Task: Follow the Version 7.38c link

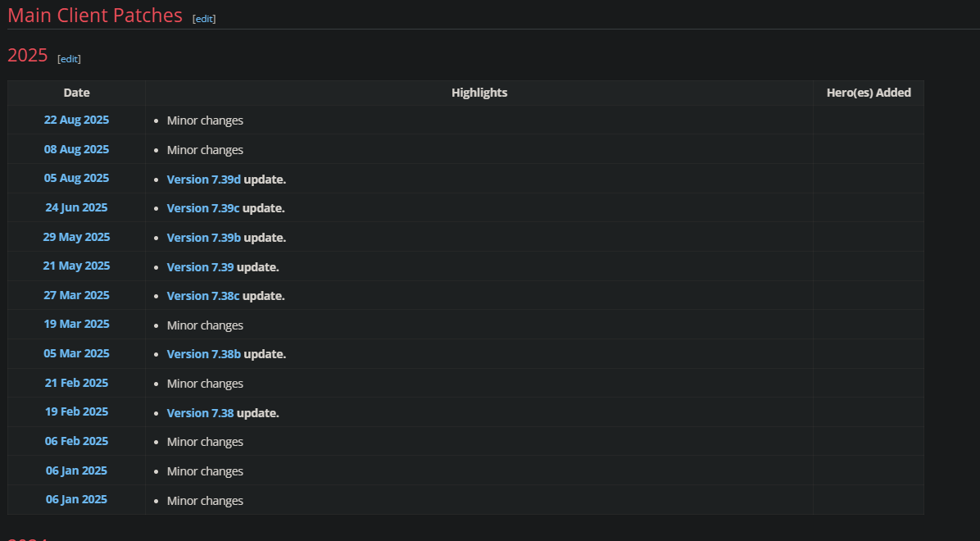Action: tap(203, 296)
